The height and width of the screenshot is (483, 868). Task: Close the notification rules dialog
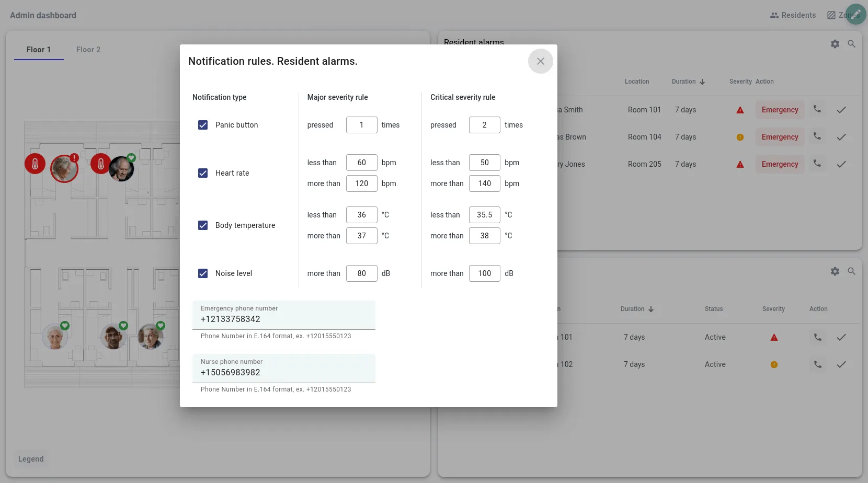tap(540, 61)
